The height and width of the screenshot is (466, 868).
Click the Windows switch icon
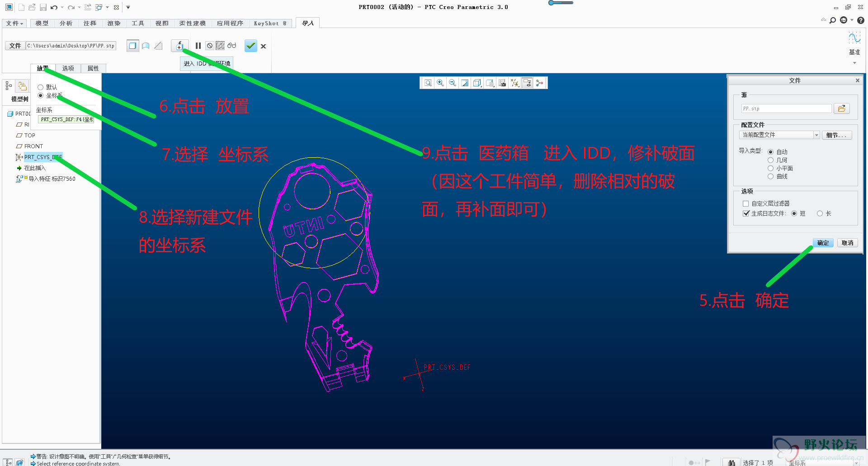pyautogui.click(x=99, y=7)
